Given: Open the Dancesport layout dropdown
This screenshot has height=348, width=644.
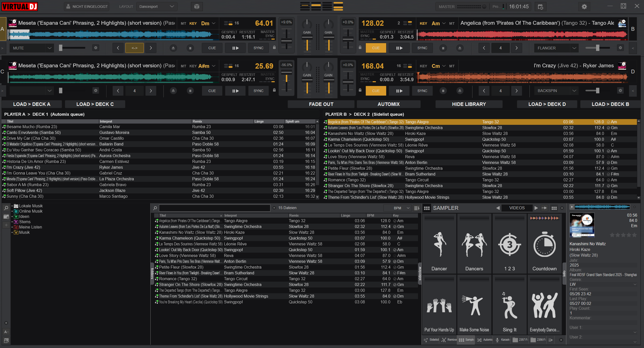Looking at the screenshot, I should (x=157, y=7).
